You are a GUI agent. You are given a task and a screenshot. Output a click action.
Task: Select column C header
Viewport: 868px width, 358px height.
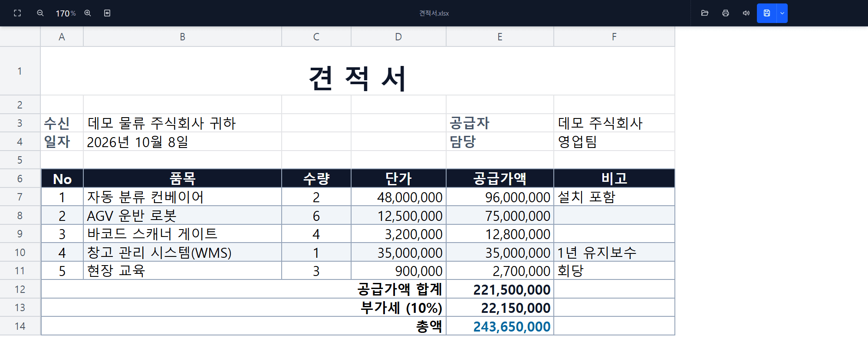[x=316, y=37]
